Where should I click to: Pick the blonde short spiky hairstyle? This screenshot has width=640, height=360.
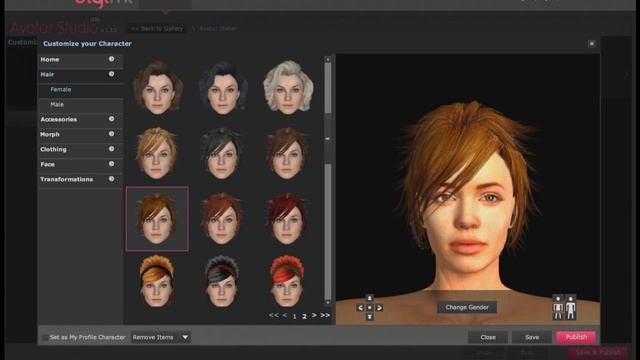pyautogui.click(x=157, y=153)
